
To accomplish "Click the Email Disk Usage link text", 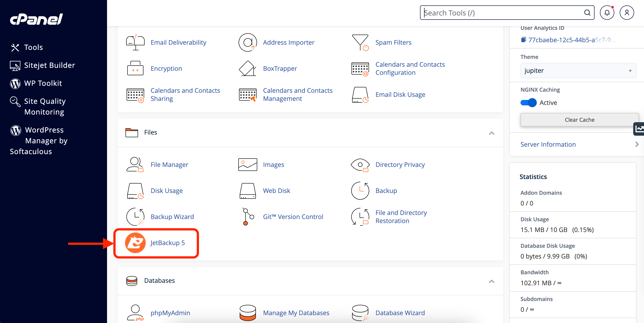I will 400,95.
